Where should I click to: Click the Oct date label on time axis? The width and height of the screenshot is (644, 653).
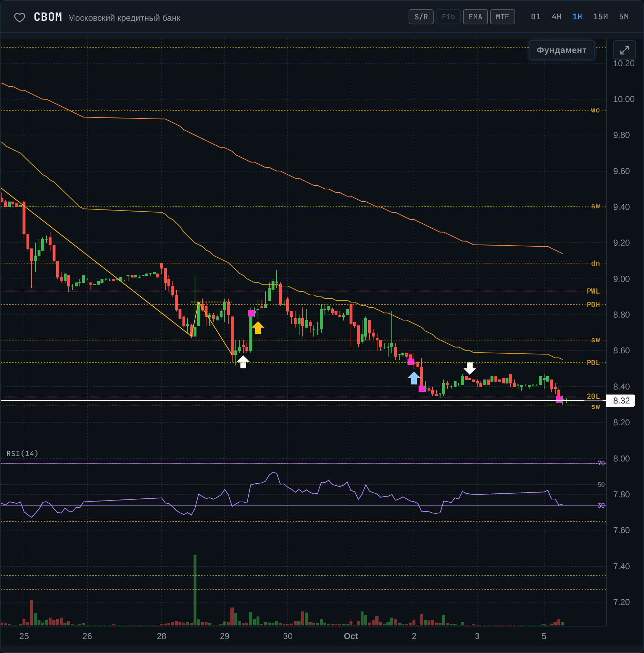coord(351,636)
